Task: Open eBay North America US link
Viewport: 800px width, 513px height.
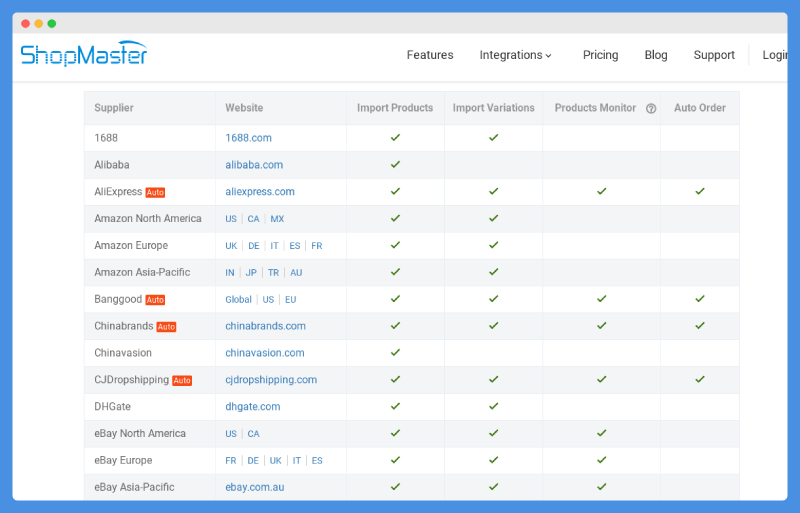Action: (231, 434)
